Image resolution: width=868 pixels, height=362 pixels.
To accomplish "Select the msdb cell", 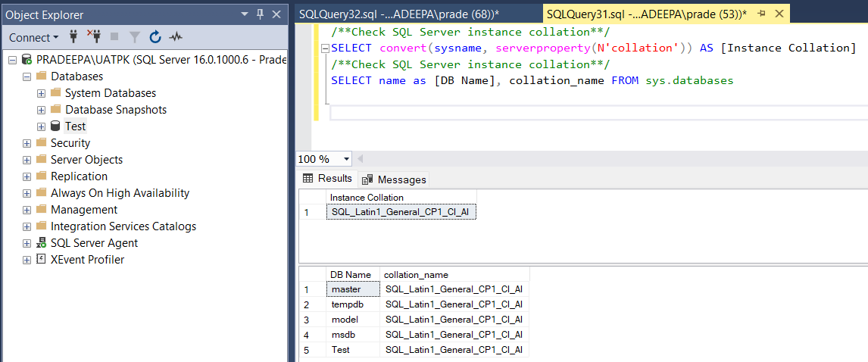I will (x=353, y=334).
